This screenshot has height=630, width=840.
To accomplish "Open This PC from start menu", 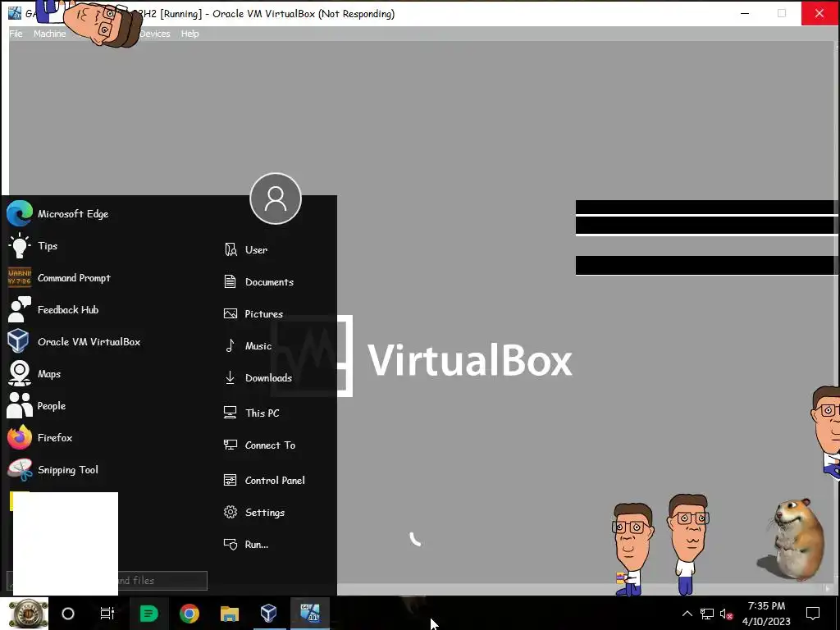I will pyautogui.click(x=251, y=413).
